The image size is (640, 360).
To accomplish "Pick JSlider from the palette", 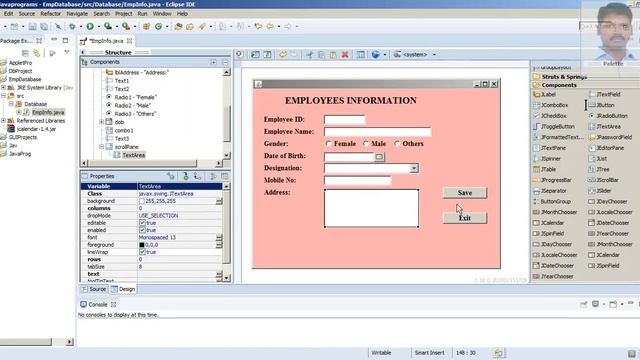I will pos(600,191).
